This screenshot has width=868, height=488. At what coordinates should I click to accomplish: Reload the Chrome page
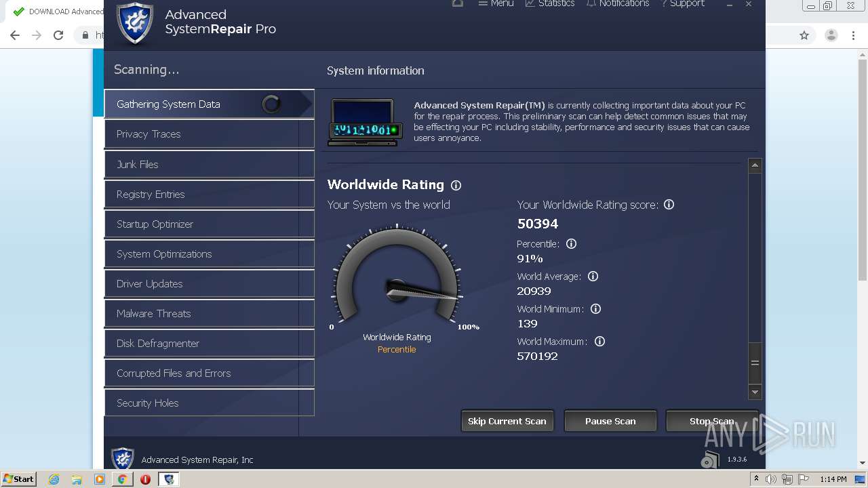point(58,35)
